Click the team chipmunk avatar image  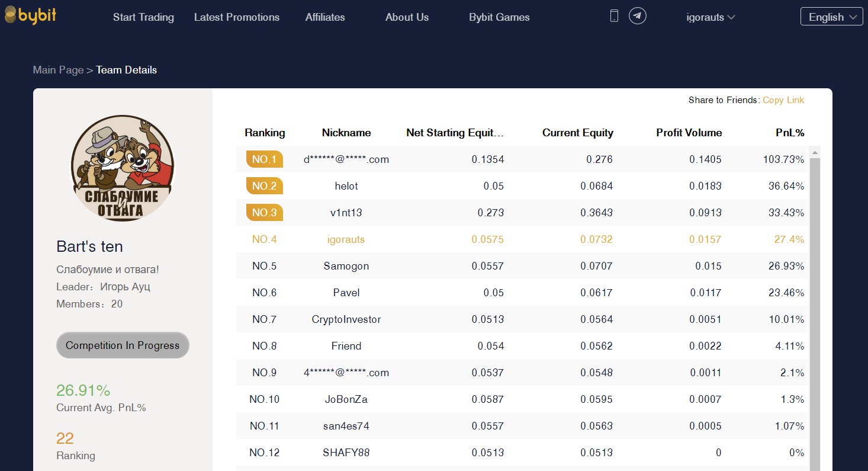[123, 168]
